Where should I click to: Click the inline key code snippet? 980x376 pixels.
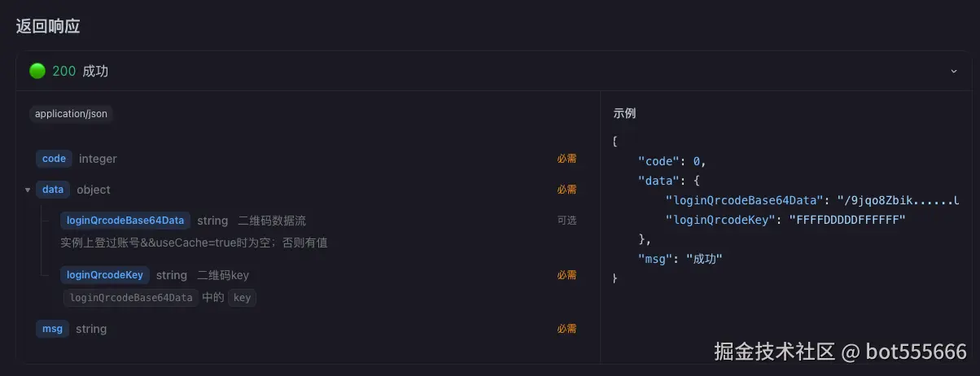pos(242,298)
